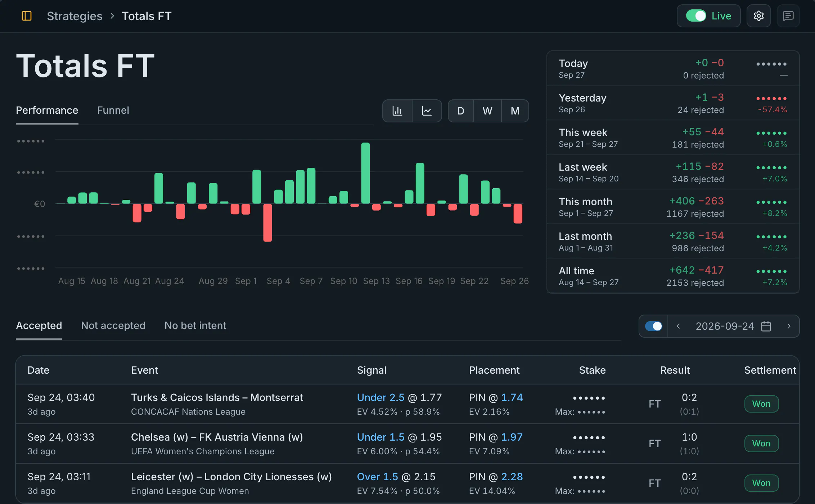Go to next date with right chevron
The height and width of the screenshot is (504, 815).
coord(789,326)
